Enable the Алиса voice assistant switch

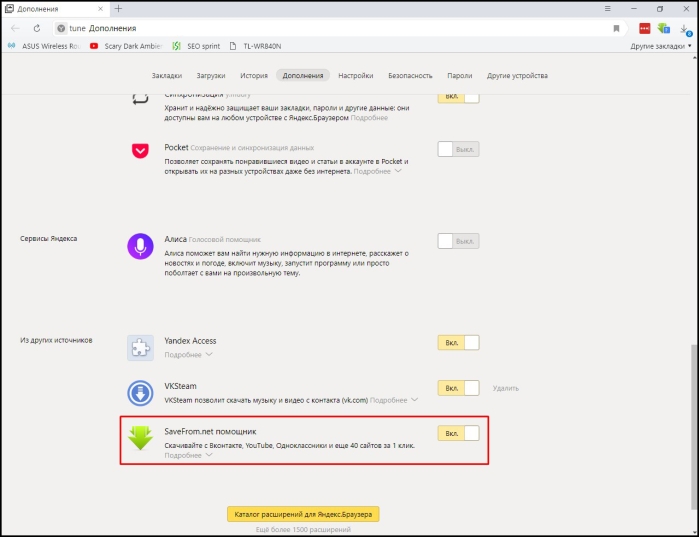[458, 241]
